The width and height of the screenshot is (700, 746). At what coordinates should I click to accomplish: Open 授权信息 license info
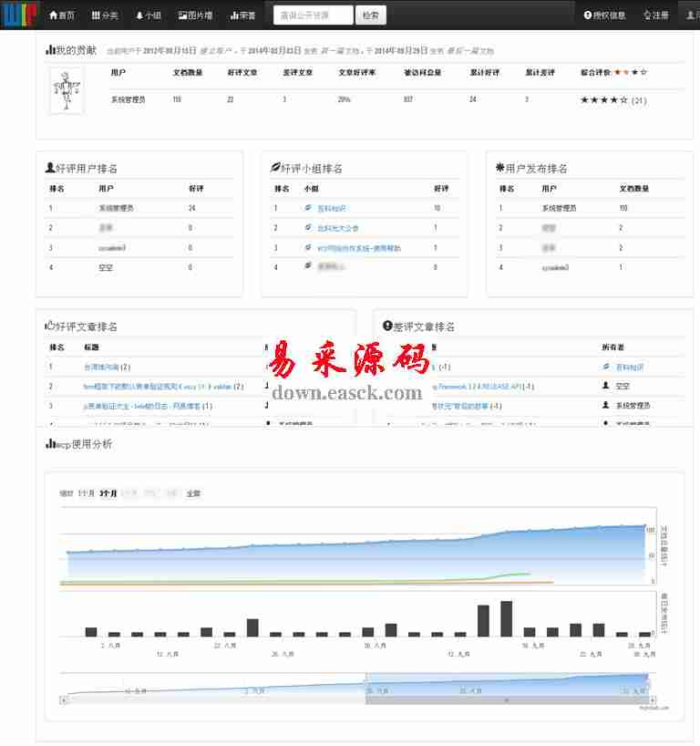(605, 16)
